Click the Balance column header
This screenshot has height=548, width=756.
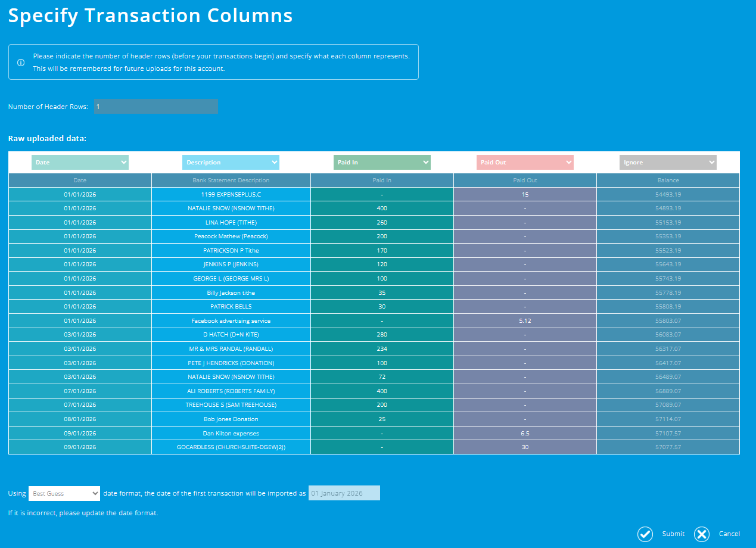668,180
